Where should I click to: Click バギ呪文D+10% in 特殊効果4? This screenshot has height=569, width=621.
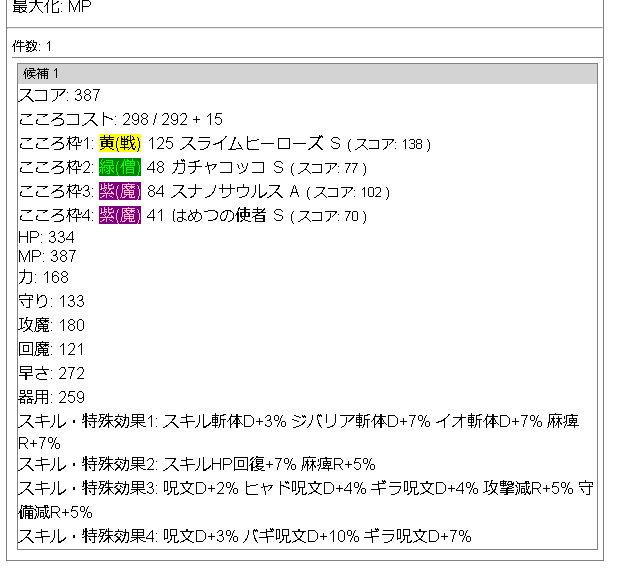click(301, 536)
